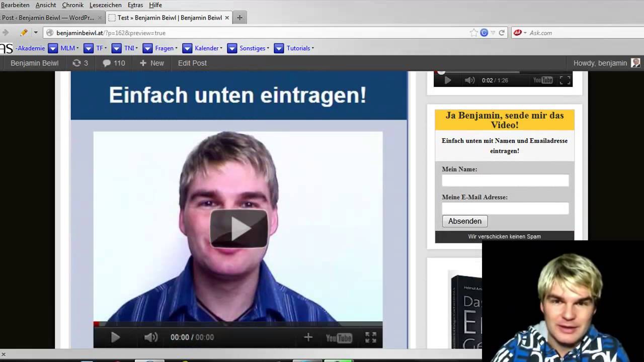Screen dimensions: 644x362
Task: Click play icon in main video control bar
Action: point(115,337)
